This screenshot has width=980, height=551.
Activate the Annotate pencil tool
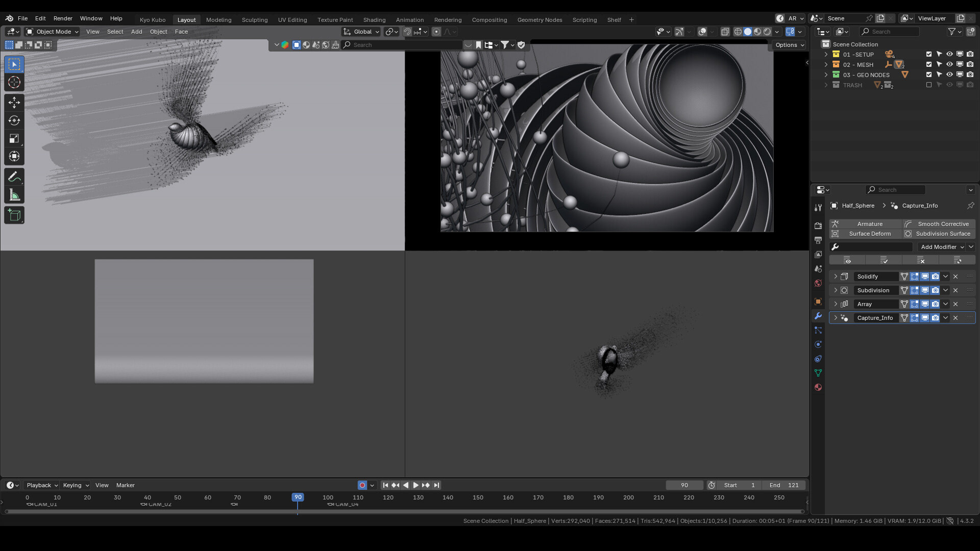coord(14,177)
